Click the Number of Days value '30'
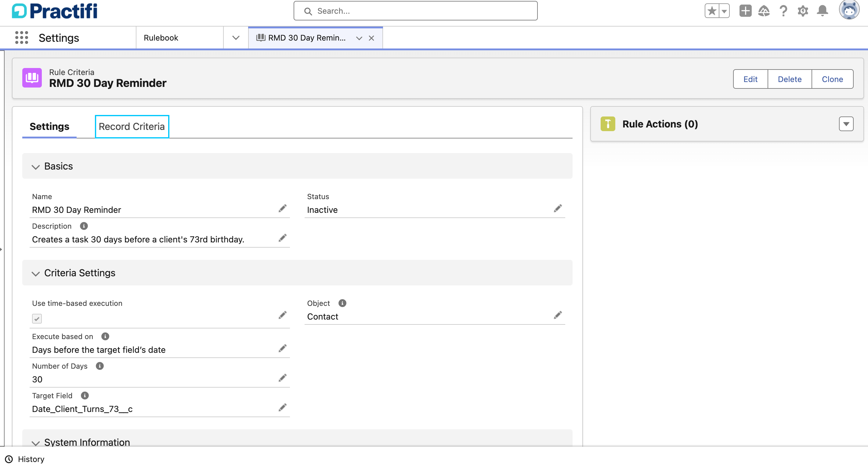Screen dimensions: 868x469 tap(37, 379)
